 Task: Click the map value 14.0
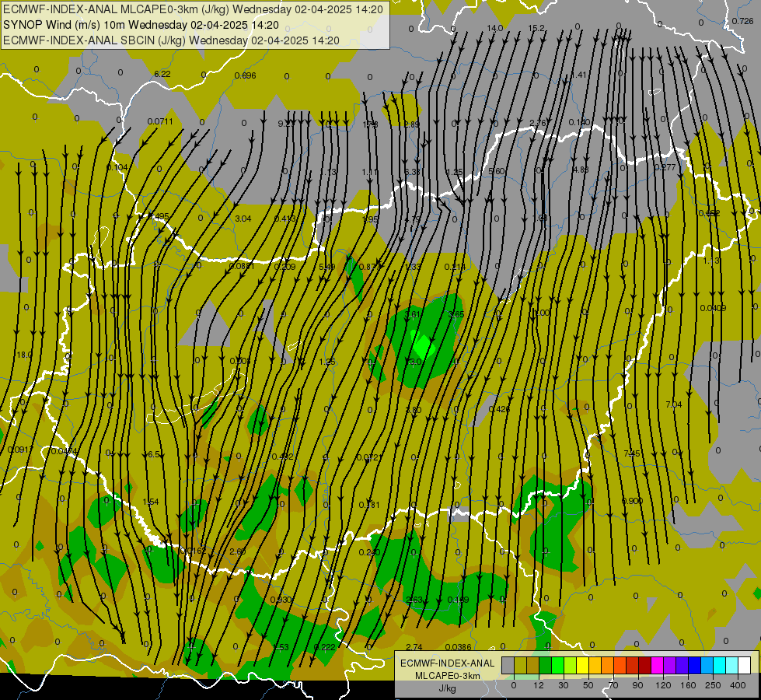pyautogui.click(x=495, y=28)
